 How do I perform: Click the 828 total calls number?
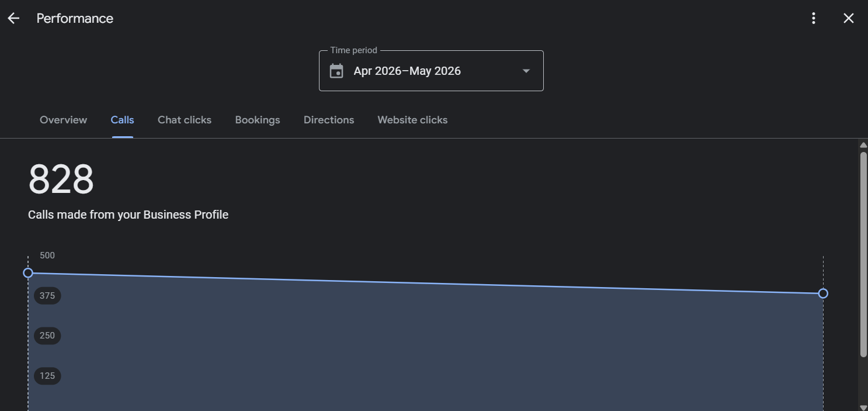(x=61, y=179)
